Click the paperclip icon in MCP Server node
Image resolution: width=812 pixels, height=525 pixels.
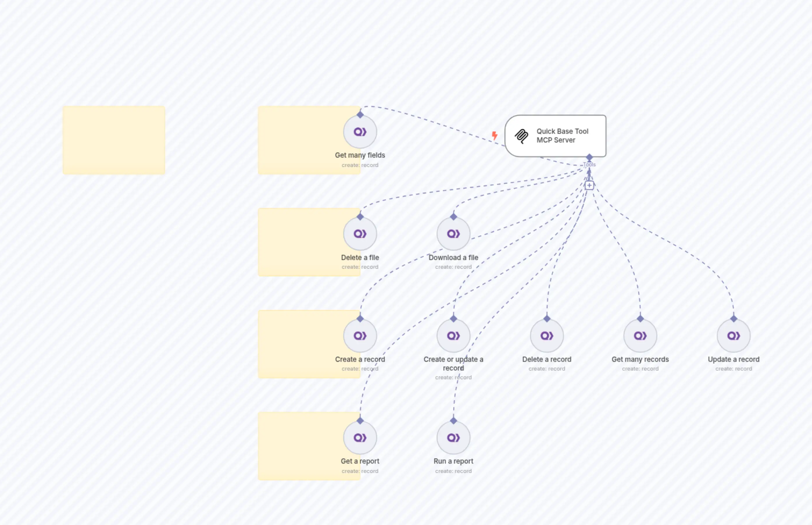[x=521, y=136]
